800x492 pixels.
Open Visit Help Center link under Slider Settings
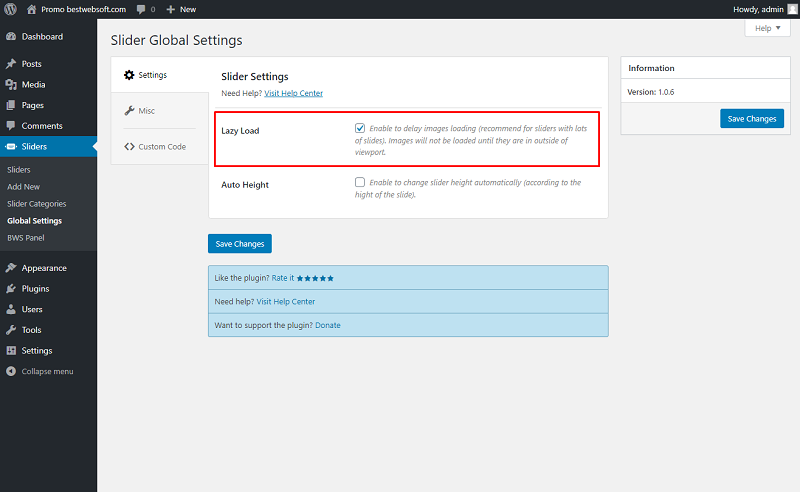pyautogui.click(x=293, y=93)
